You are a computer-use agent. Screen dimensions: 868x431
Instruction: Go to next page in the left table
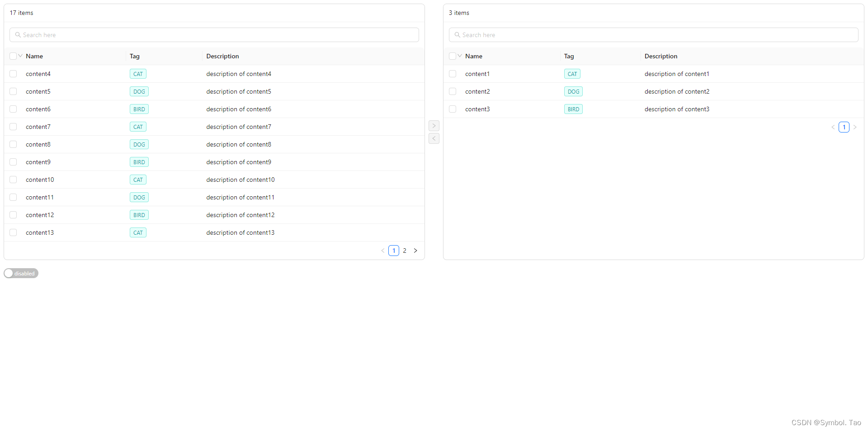tap(415, 251)
